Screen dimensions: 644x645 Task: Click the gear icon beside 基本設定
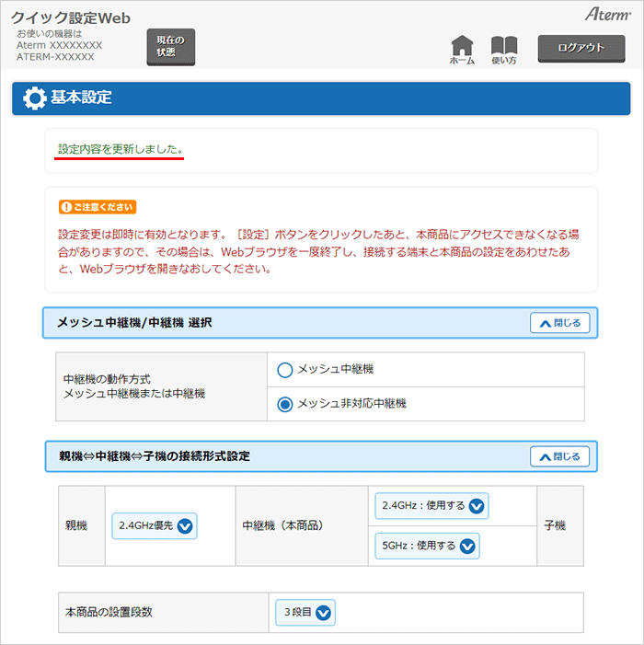click(34, 98)
